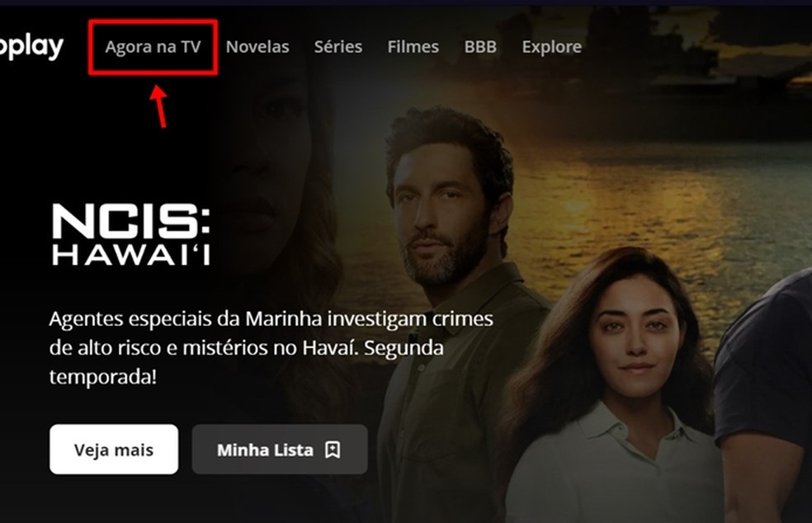The width and height of the screenshot is (812, 523).
Task: Click the series description about Marinha agents
Action: tap(271, 348)
